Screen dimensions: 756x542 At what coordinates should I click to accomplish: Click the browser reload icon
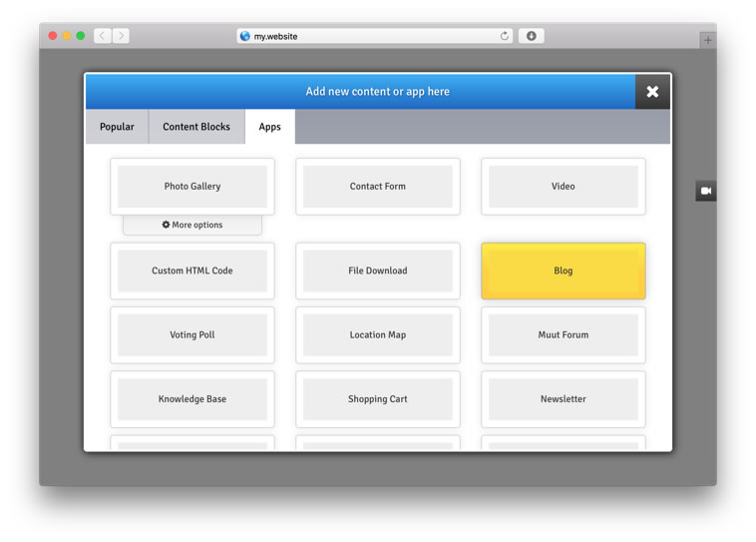point(505,36)
